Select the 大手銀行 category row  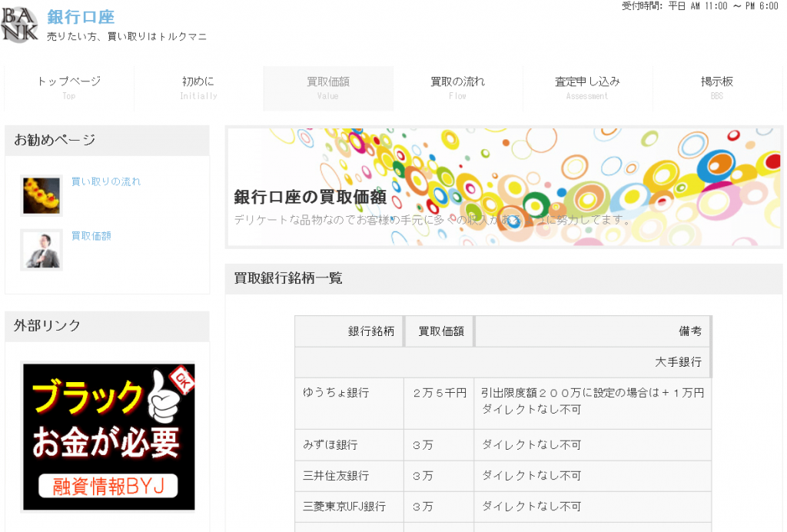[682, 361]
